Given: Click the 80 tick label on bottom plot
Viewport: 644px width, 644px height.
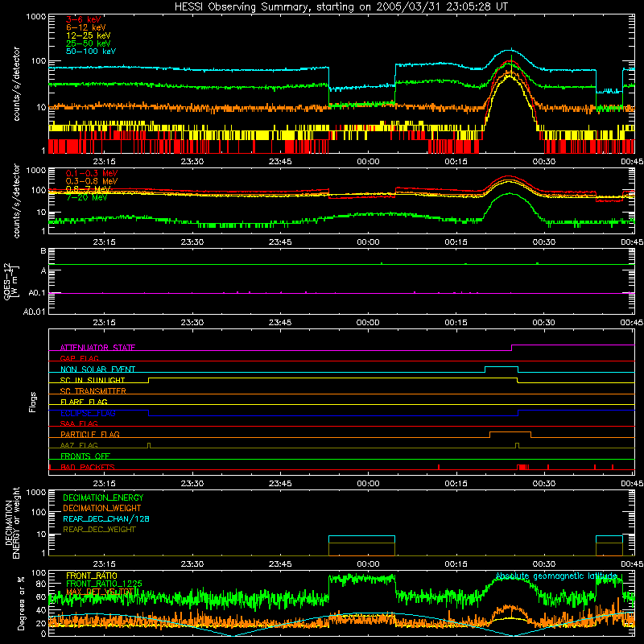Looking at the screenshot, I should 41,584.
